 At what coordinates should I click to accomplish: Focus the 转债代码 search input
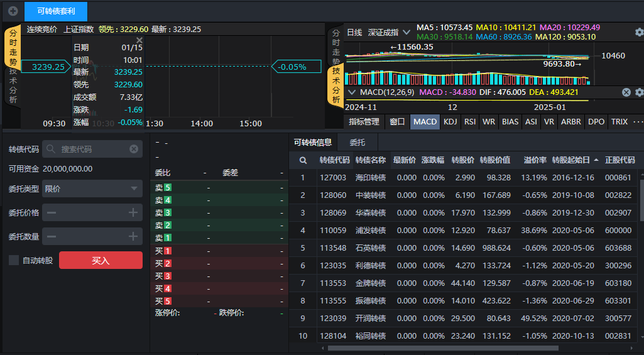pyautogui.click(x=92, y=149)
